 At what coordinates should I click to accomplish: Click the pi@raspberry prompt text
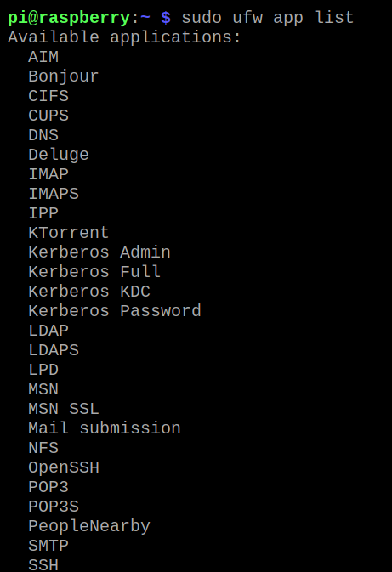(x=69, y=18)
